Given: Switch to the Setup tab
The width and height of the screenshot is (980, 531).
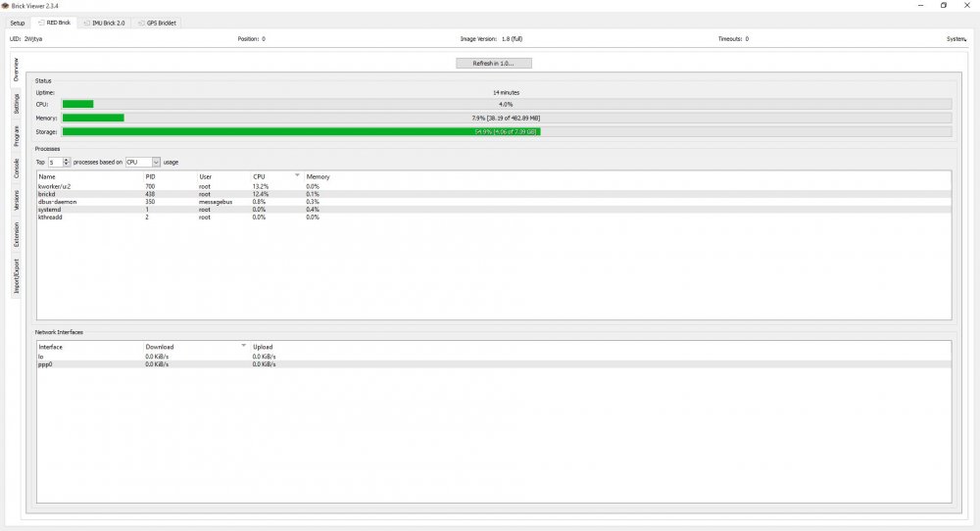Looking at the screenshot, I should tap(17, 22).
